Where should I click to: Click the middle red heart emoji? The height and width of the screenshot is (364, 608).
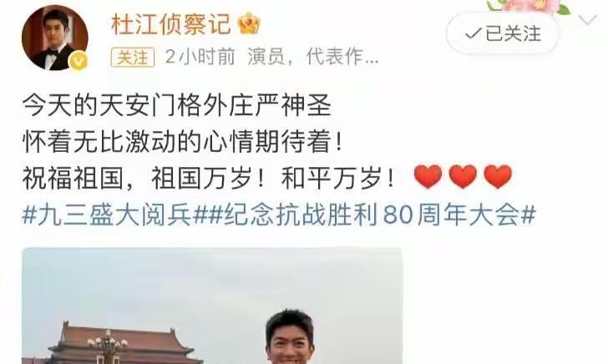[463, 176]
